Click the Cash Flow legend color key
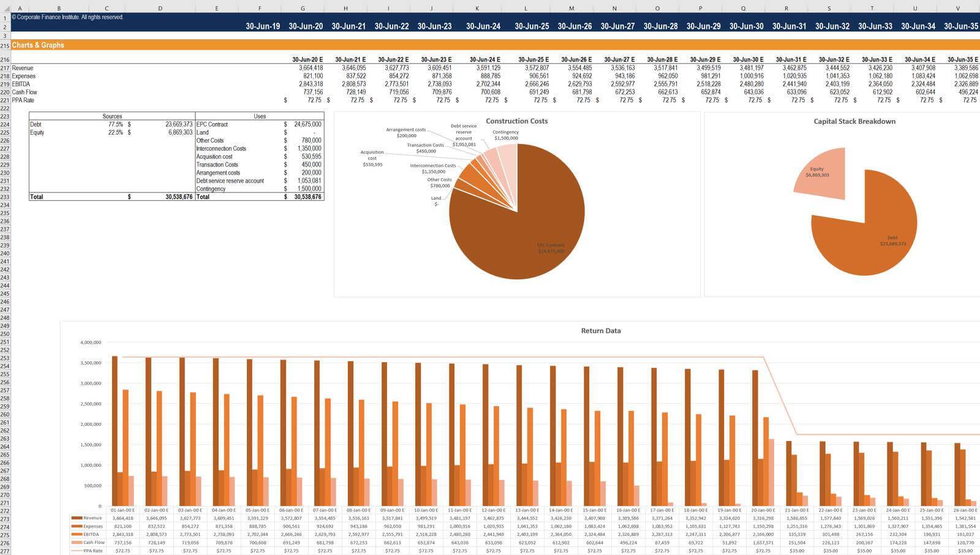 (x=77, y=542)
